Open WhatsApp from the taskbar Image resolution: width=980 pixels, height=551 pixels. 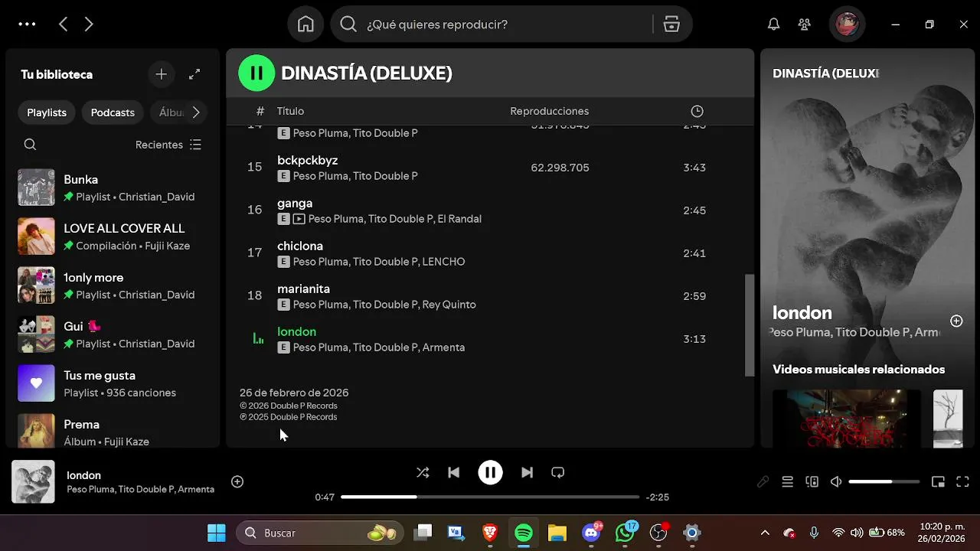coord(626,533)
